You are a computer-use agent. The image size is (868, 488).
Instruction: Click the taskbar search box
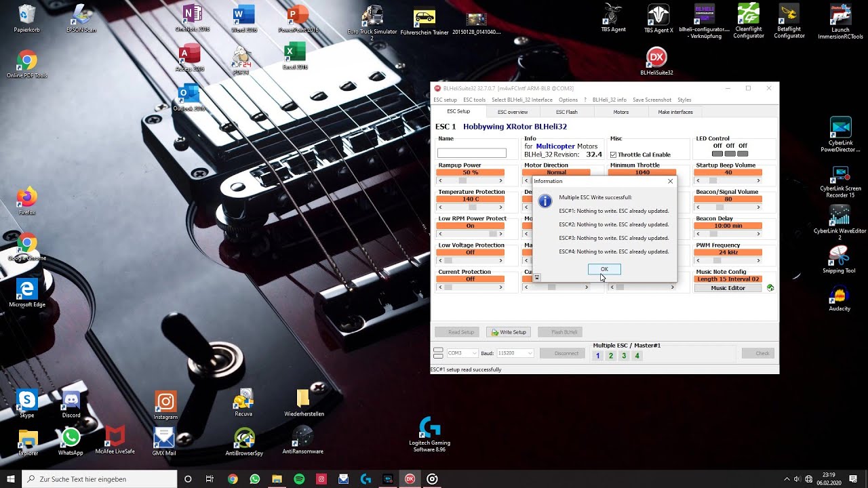click(100, 479)
